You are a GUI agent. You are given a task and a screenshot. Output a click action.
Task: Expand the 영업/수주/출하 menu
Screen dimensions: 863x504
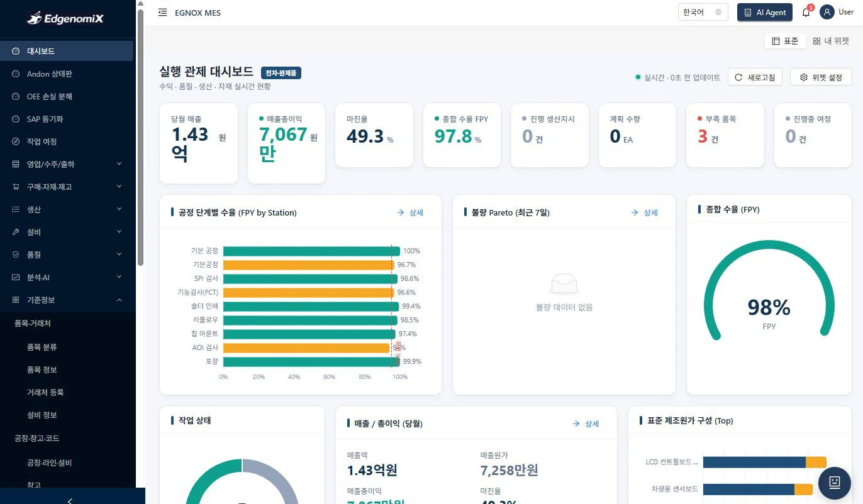click(67, 164)
